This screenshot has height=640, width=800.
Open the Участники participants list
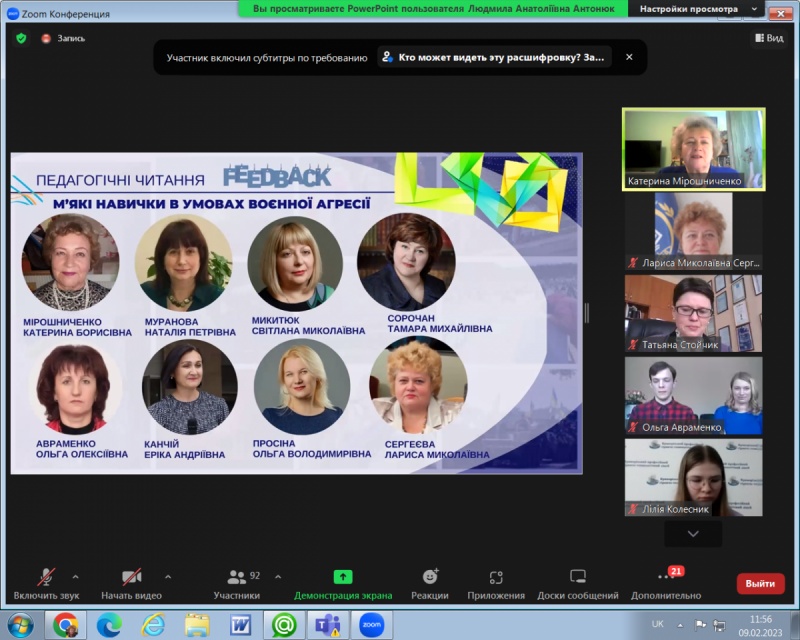pyautogui.click(x=237, y=577)
